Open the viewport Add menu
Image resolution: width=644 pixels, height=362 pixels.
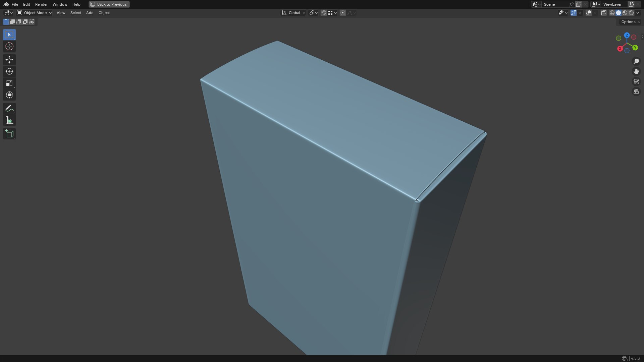pos(90,13)
